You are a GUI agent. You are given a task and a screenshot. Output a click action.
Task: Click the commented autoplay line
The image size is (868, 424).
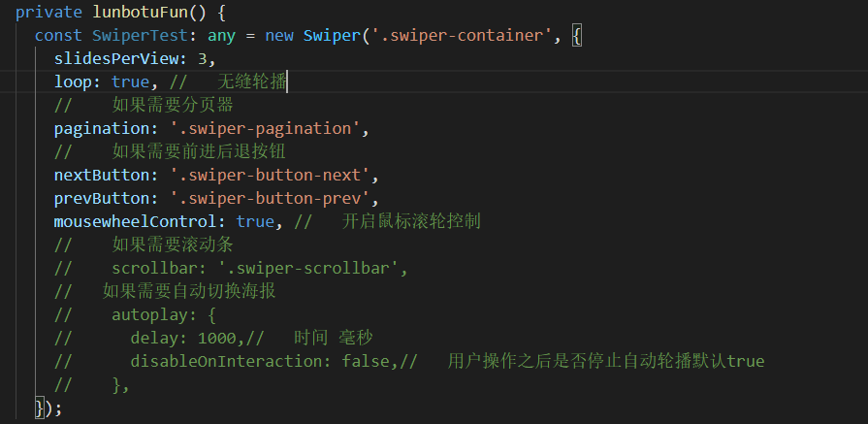click(135, 314)
